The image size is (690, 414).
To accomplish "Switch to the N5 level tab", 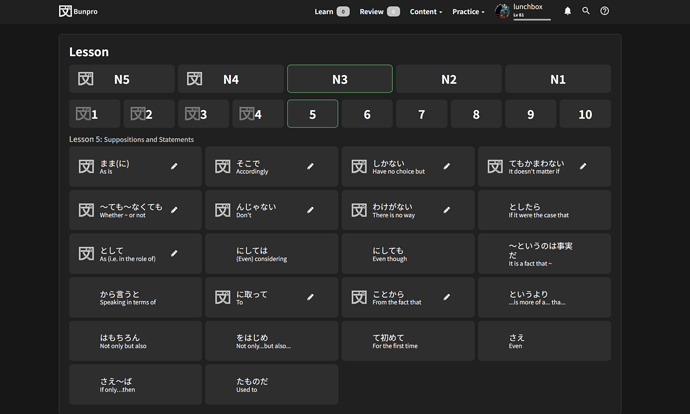I will tap(122, 79).
